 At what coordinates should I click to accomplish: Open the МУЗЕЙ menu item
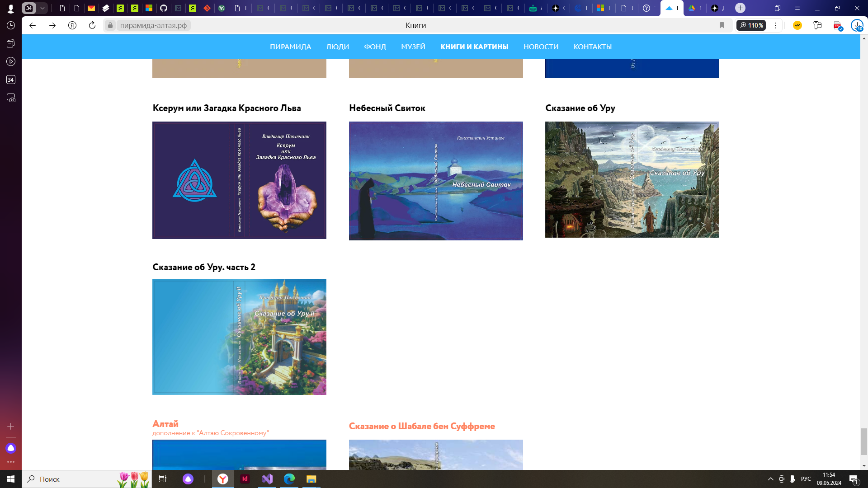pyautogui.click(x=413, y=47)
